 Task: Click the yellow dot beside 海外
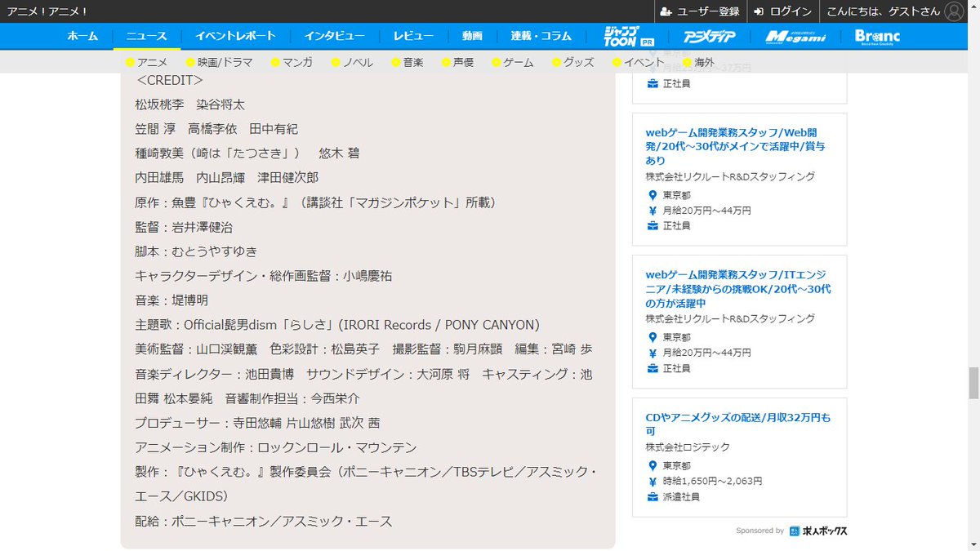tap(687, 62)
